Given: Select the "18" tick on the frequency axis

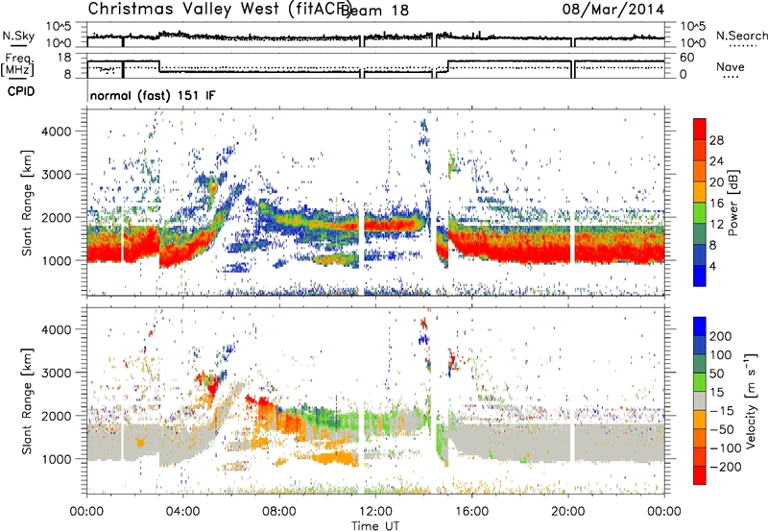Looking at the screenshot, I should [x=64, y=58].
